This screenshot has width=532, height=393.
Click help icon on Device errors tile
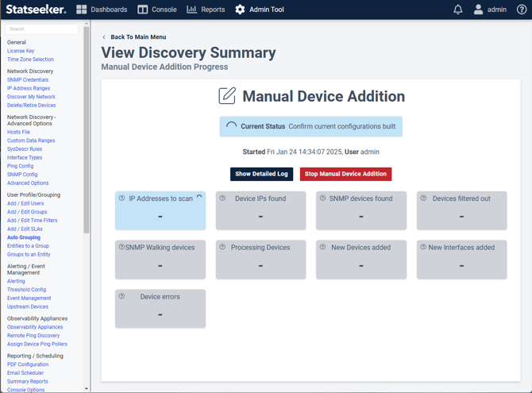122,296
